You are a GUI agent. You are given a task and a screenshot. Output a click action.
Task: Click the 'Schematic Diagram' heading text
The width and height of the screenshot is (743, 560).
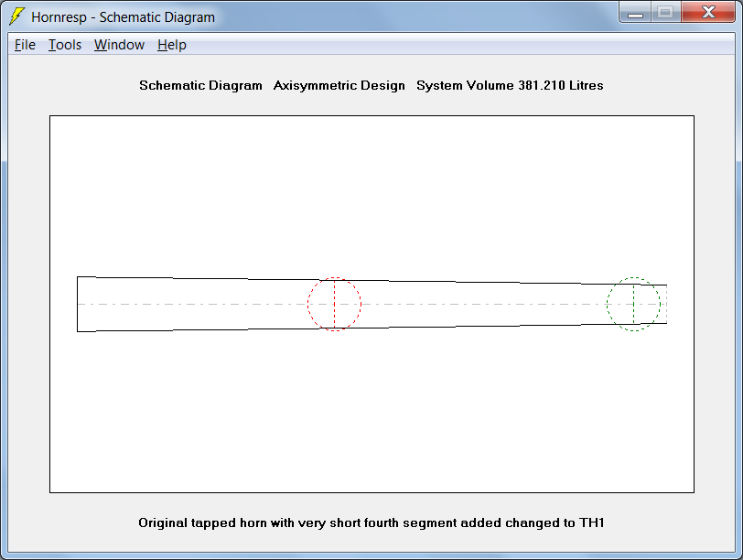[x=200, y=85]
